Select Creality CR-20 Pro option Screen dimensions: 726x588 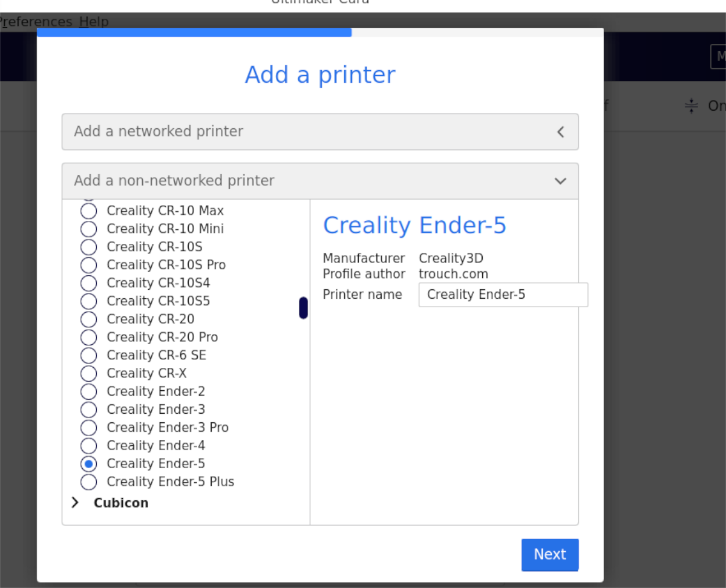pyautogui.click(x=89, y=338)
